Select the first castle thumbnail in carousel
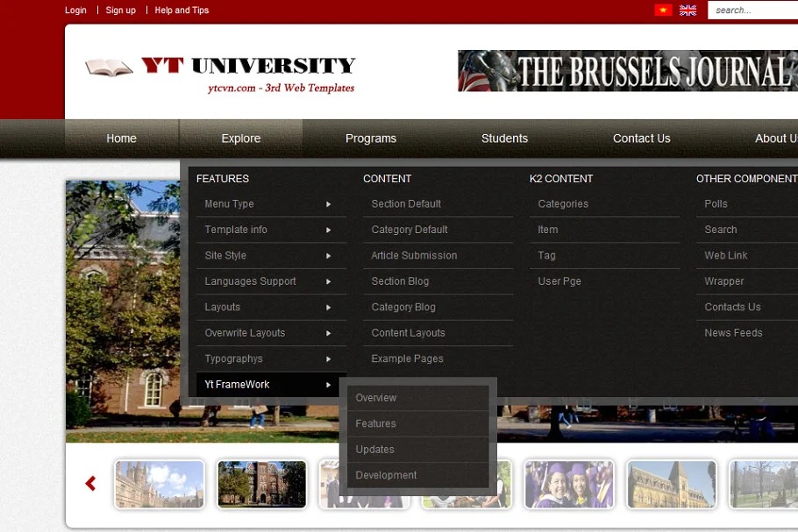The image size is (798, 532). pyautogui.click(x=159, y=484)
